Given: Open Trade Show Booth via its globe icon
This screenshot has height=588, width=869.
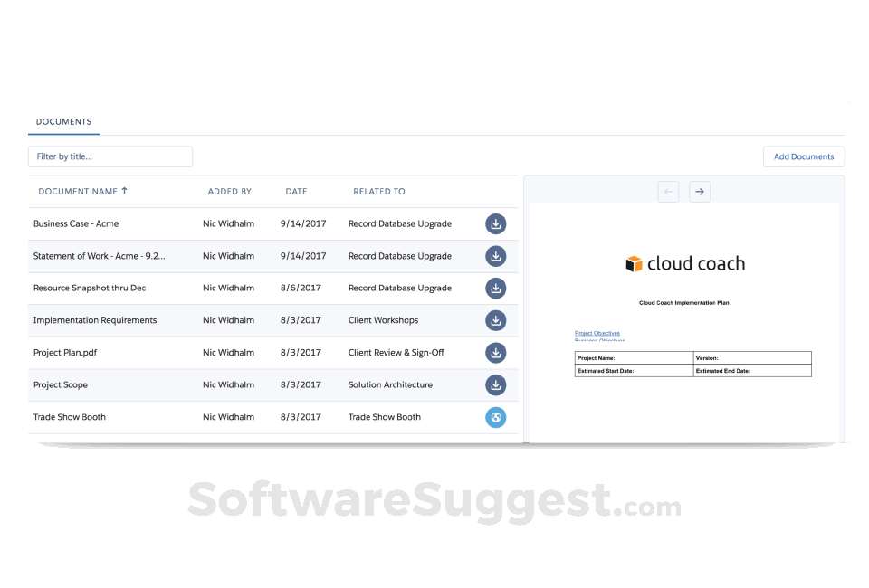Looking at the screenshot, I should (495, 417).
